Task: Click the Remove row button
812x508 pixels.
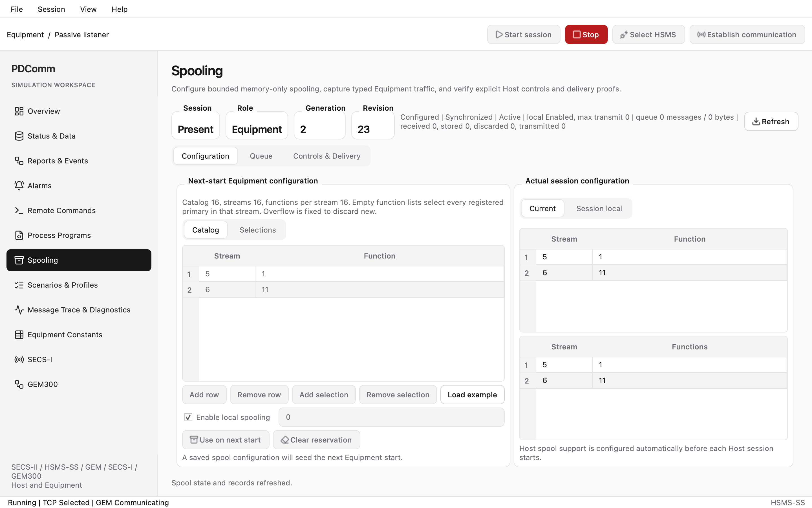Action: click(x=259, y=395)
